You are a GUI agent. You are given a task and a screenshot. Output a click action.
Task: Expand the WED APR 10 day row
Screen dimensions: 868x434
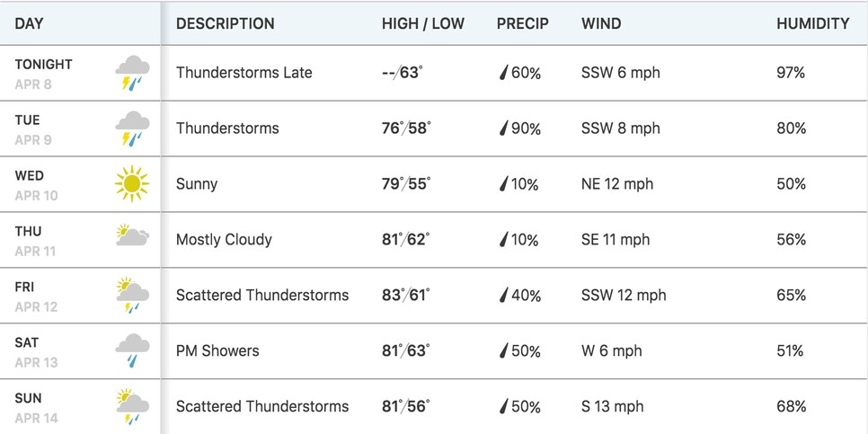(434, 184)
